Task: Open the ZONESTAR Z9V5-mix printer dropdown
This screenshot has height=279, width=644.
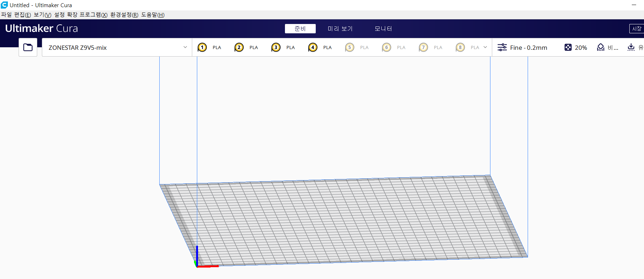Action: point(117,47)
